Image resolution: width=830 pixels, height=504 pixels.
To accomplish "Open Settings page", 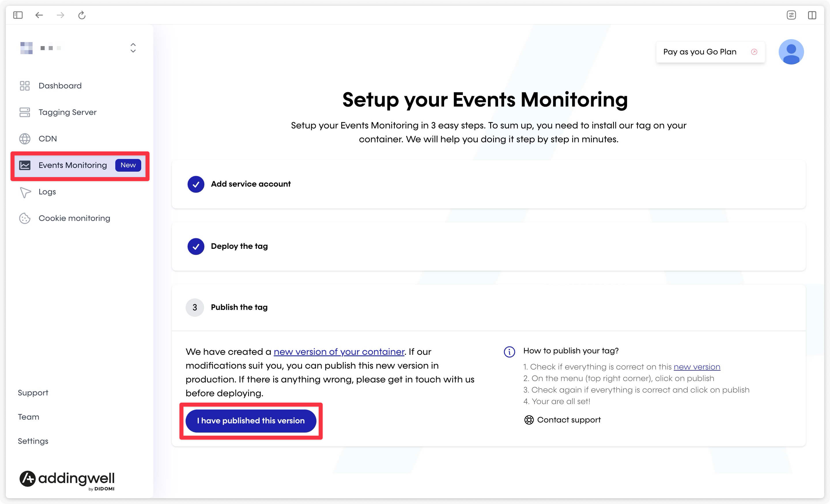I will pos(33,441).
